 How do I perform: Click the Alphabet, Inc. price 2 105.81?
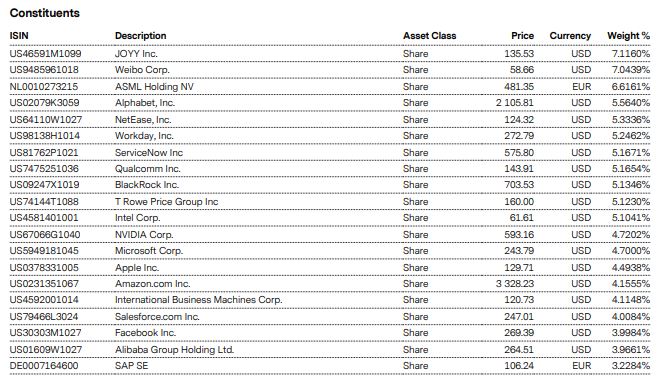514,103
